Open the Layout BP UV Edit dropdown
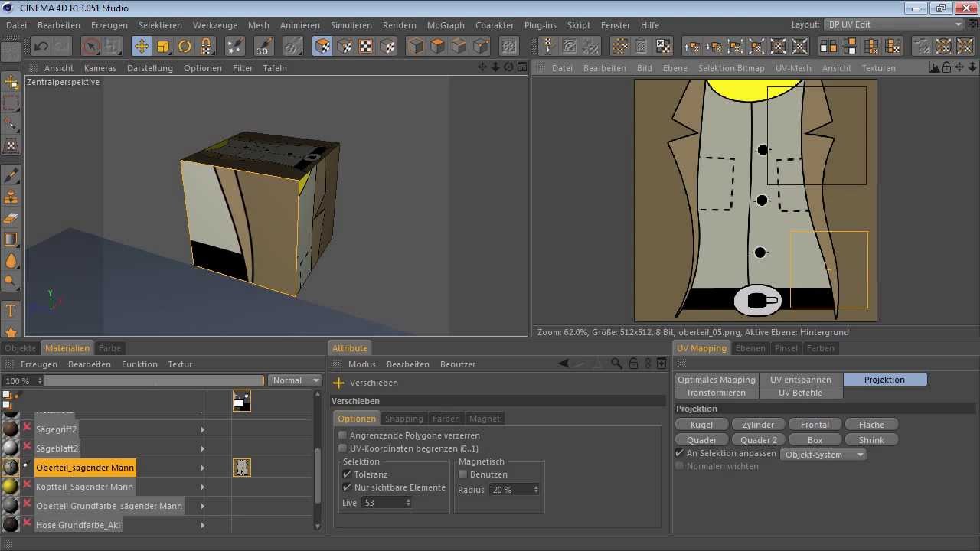 pyautogui.click(x=893, y=24)
